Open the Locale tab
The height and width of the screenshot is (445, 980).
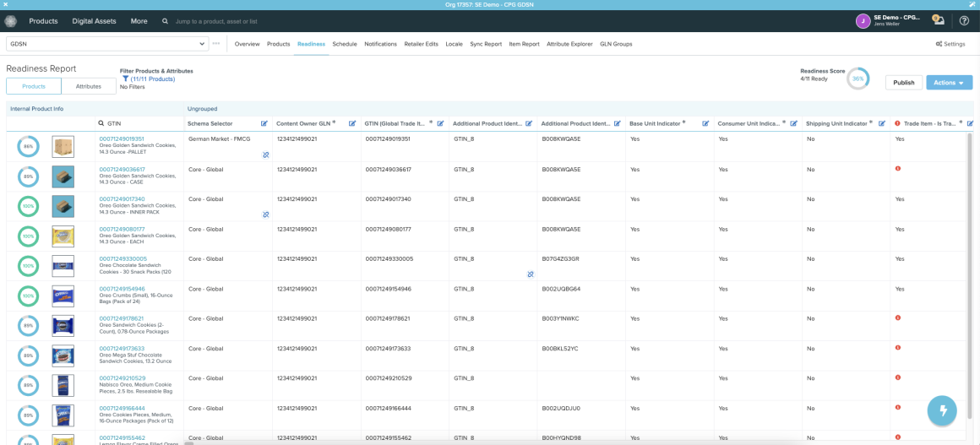click(454, 45)
